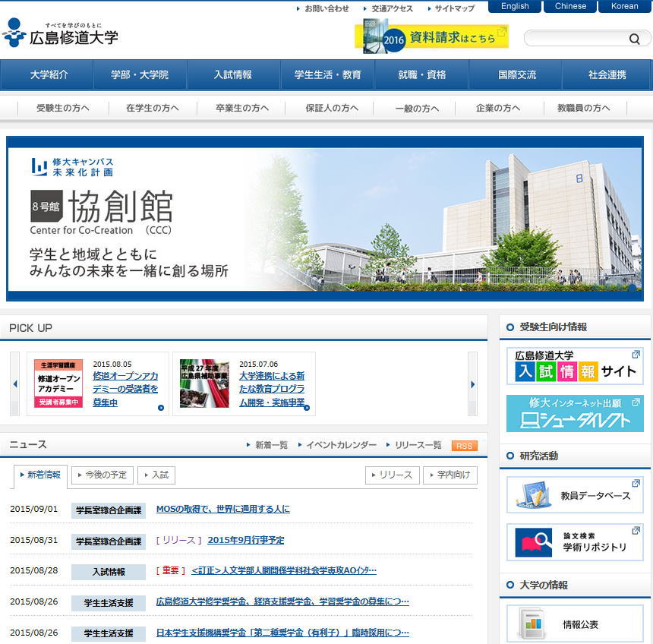Viewport: 653px width, 644px height.
Task: Open the 受験生の方へ link
Action: pos(62,108)
